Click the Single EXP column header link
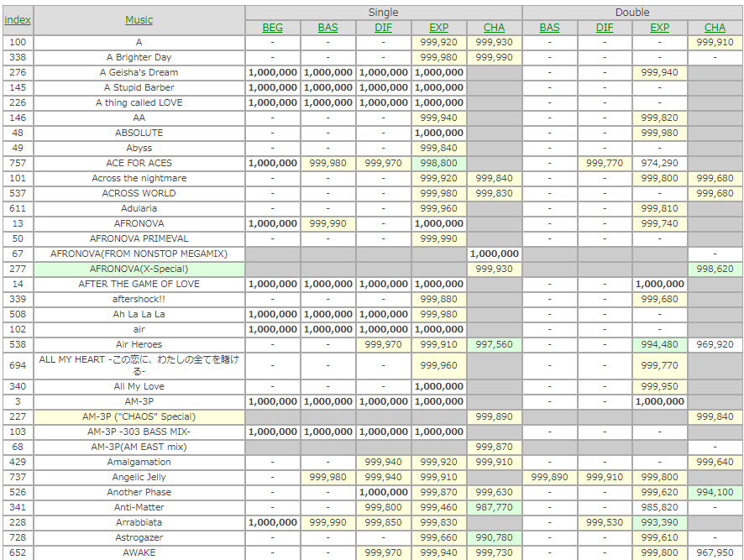Viewport: 744px width, 560px height. coord(439,28)
